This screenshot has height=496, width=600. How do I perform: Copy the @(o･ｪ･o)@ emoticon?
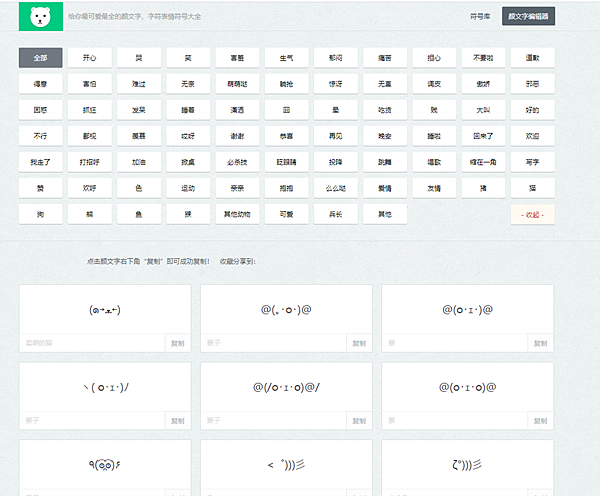[x=540, y=421]
